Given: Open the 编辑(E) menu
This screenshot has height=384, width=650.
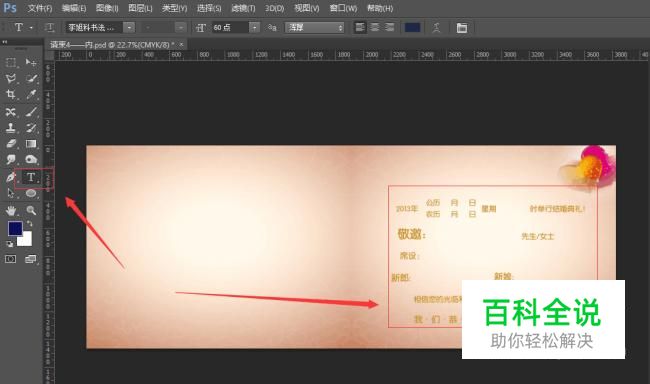Looking at the screenshot, I should tap(74, 8).
